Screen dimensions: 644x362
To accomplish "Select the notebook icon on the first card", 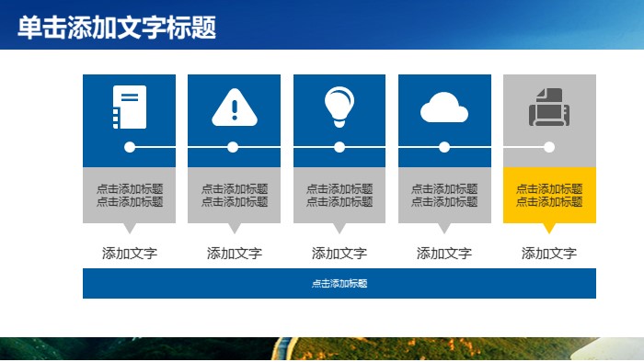I will [x=130, y=107].
